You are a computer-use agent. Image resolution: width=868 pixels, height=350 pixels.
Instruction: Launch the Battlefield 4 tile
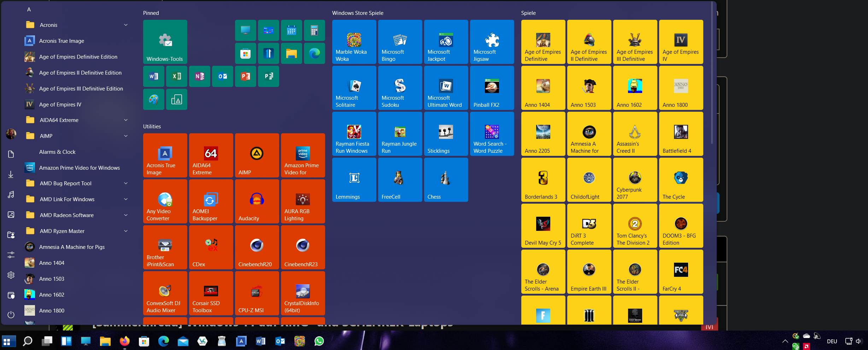(681, 134)
